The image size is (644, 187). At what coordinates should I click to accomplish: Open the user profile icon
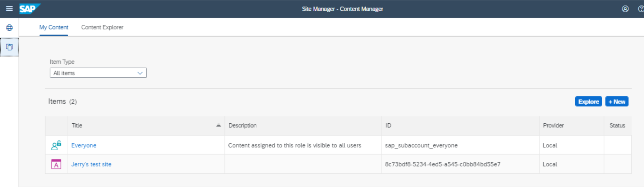(625, 9)
